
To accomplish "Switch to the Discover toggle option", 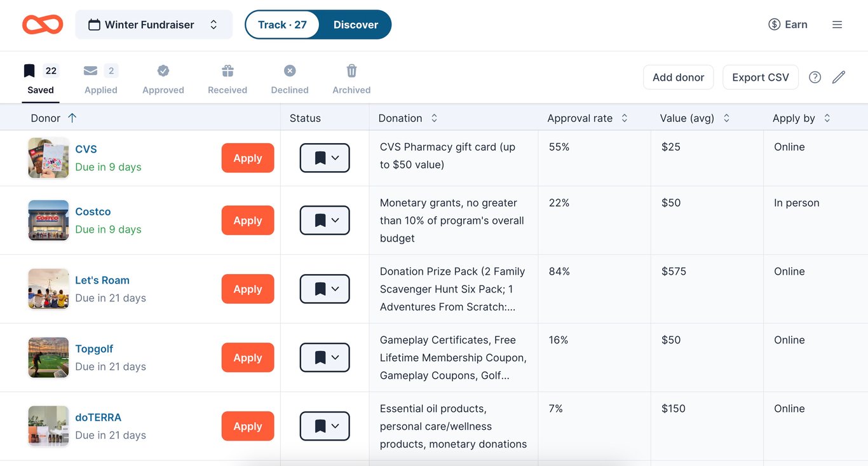I will 355,25.
